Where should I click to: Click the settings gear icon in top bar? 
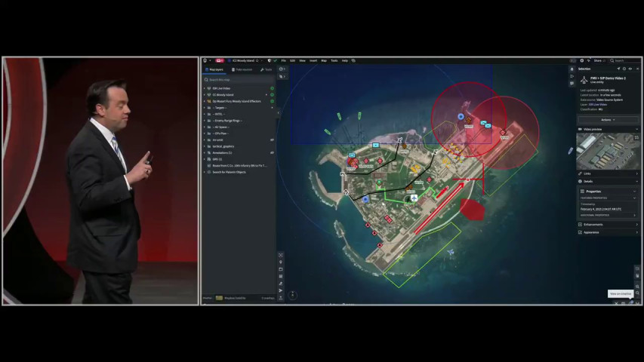581,60
